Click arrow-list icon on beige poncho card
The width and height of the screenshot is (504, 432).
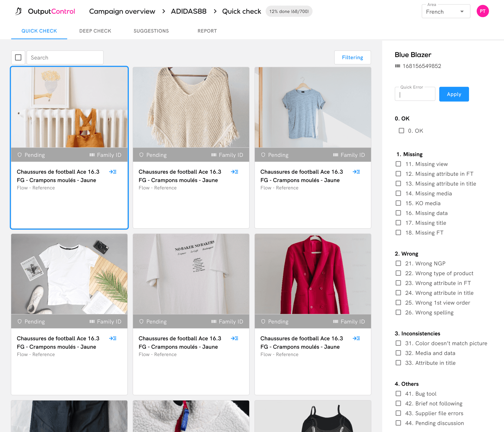tap(235, 172)
